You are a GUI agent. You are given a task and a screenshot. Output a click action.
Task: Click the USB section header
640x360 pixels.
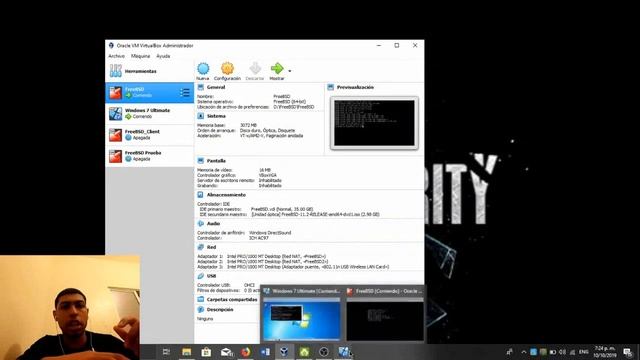[211, 276]
